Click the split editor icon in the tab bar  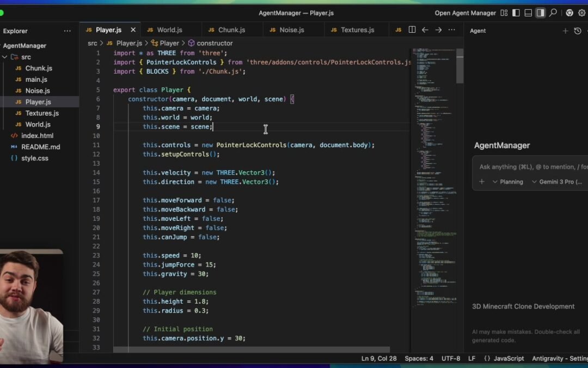(x=412, y=30)
